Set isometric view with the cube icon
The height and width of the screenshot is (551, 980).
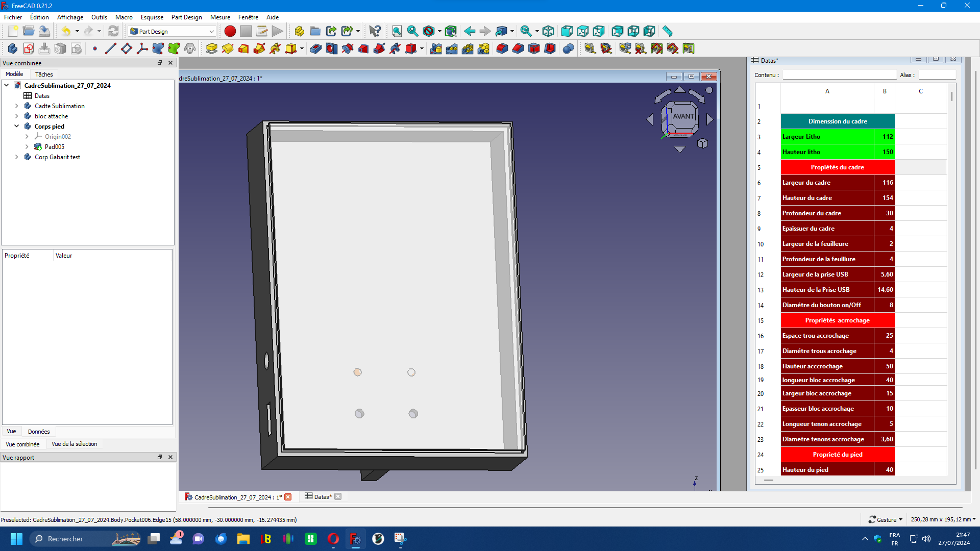[548, 31]
